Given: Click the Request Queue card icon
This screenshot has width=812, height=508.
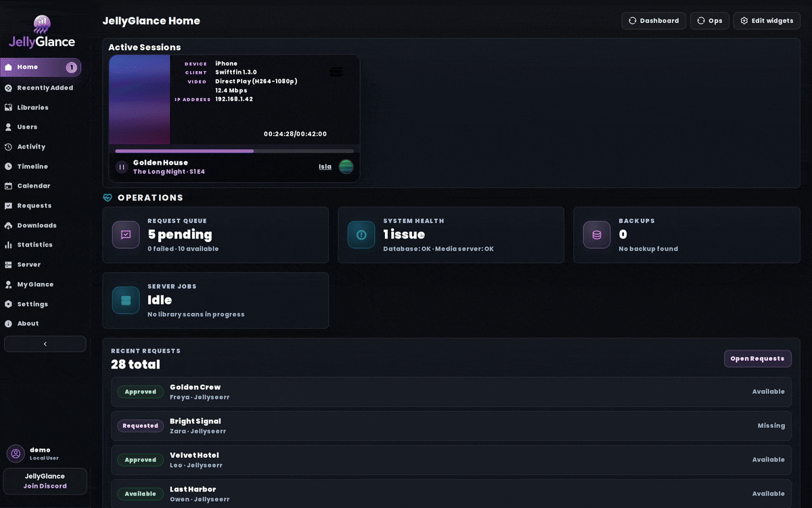Looking at the screenshot, I should click(126, 235).
